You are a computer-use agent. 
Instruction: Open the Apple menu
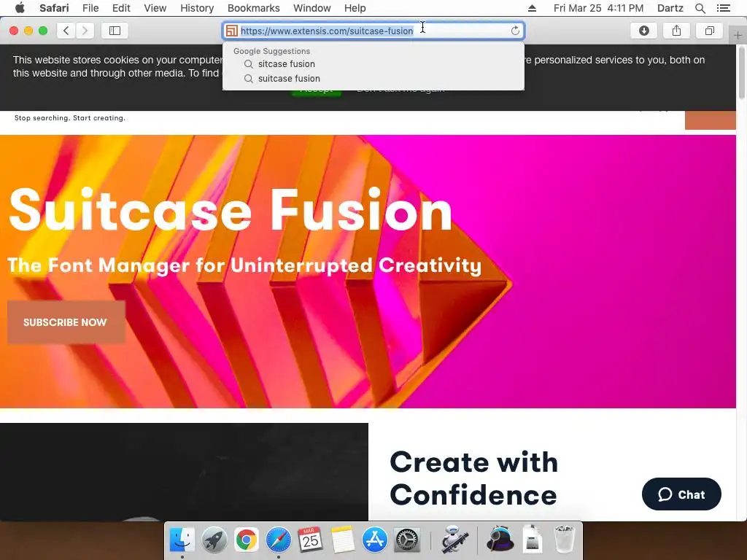20,8
